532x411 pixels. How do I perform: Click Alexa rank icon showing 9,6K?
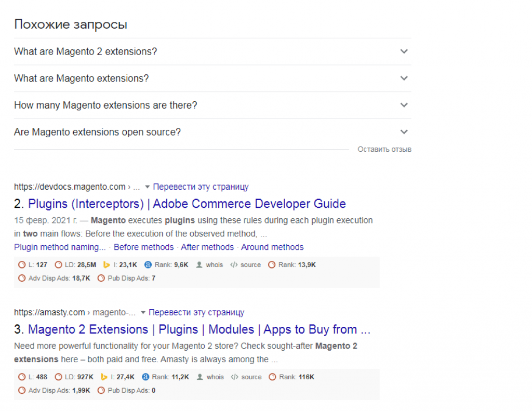147,265
